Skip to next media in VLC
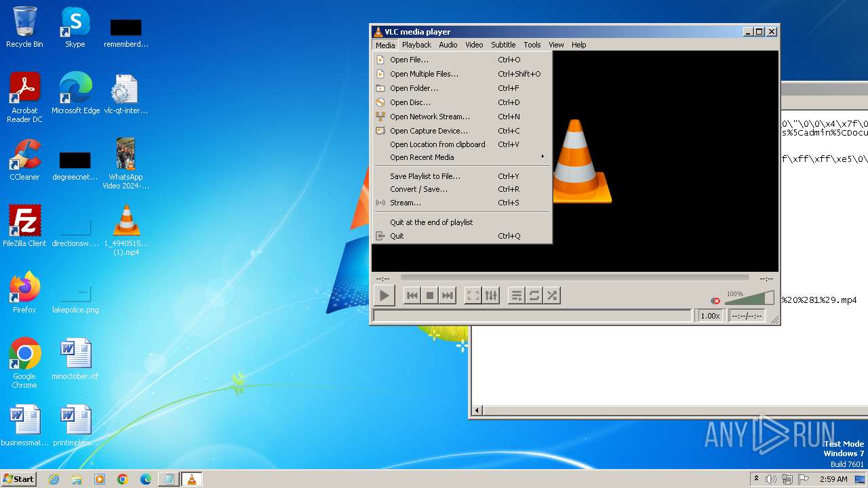The image size is (868, 488). coord(447,296)
